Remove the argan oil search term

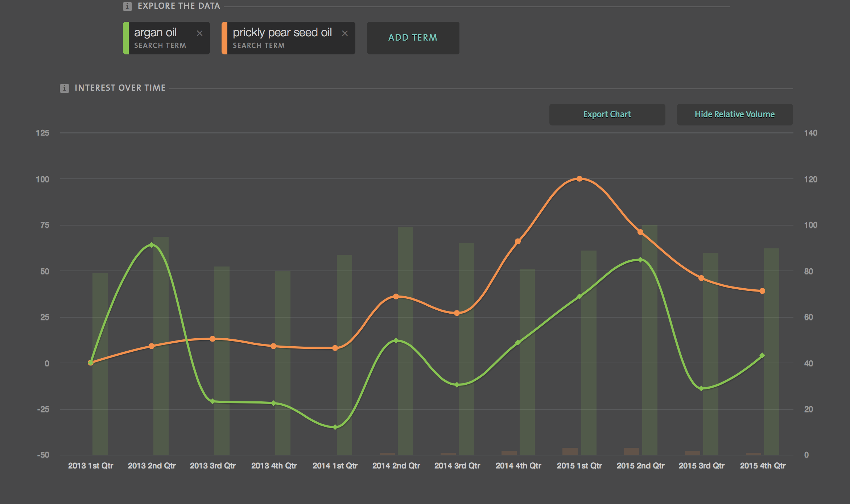[199, 33]
